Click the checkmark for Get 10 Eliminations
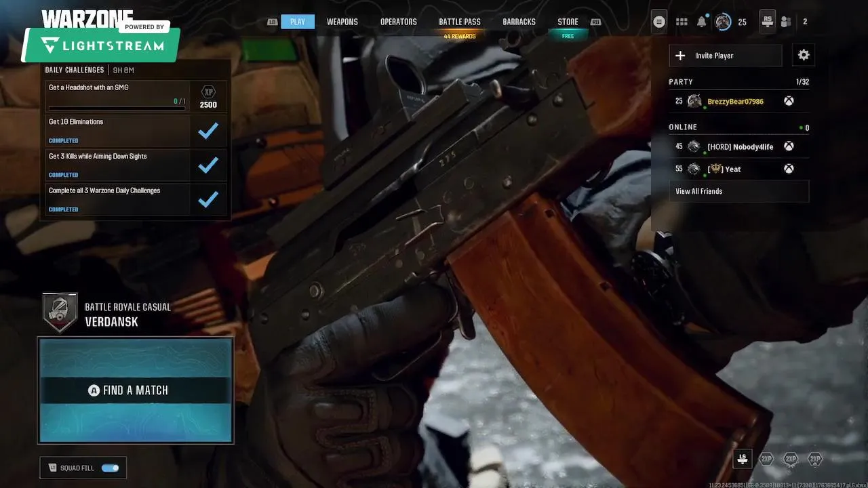Viewport: 868px width, 488px height. [208, 131]
